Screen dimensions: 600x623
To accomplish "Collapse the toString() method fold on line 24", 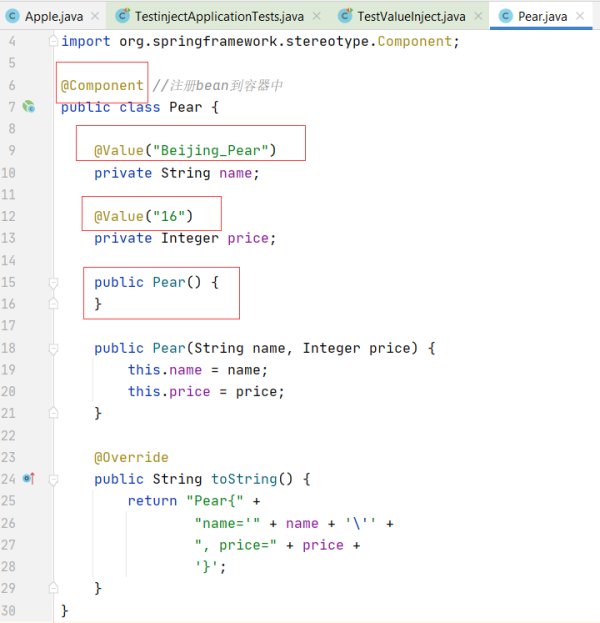I will pyautogui.click(x=53, y=480).
